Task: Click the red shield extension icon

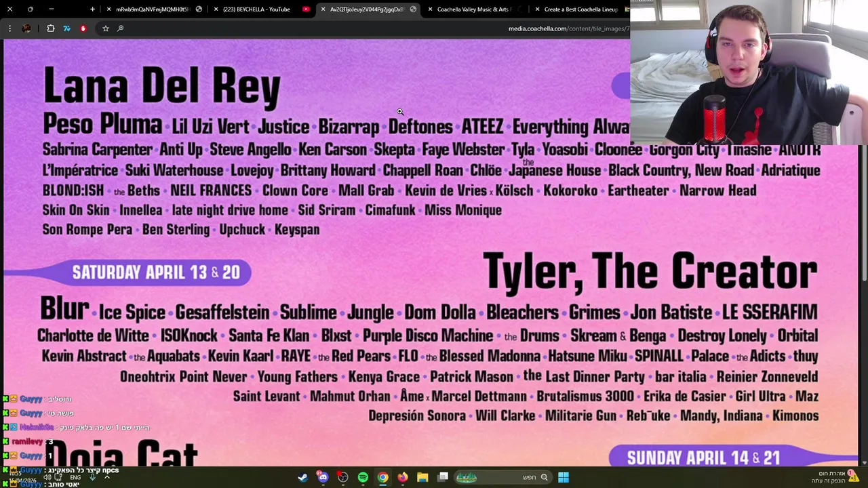Action: point(83,28)
